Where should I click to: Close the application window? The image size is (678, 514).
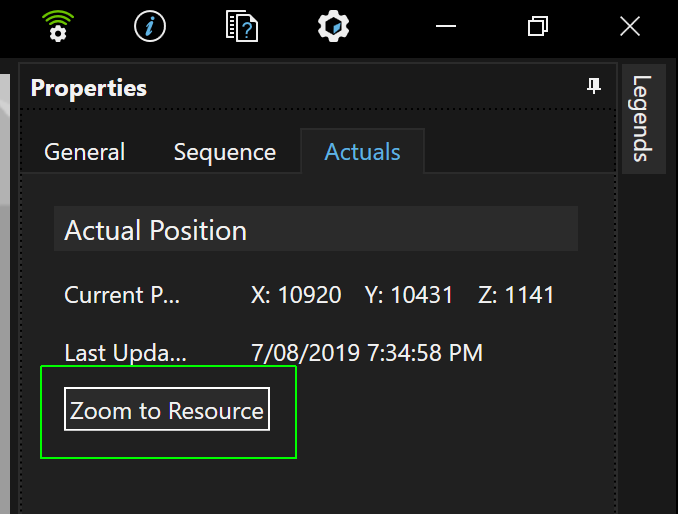pos(630,27)
